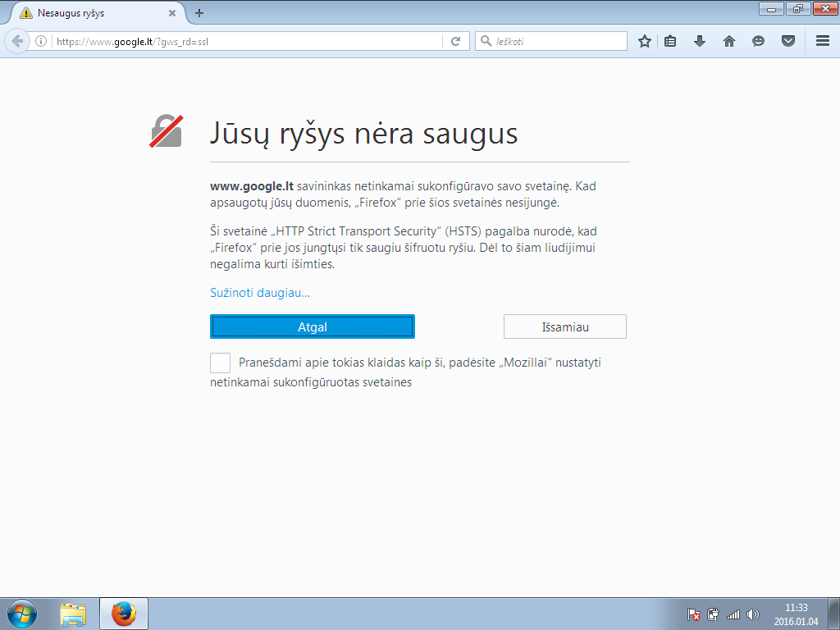Open site information (i) icon in address bar
The image size is (840, 630).
[x=42, y=41]
